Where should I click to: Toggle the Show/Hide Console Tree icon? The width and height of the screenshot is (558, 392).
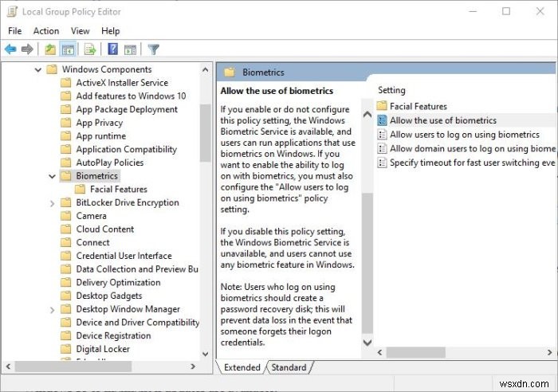(68, 49)
